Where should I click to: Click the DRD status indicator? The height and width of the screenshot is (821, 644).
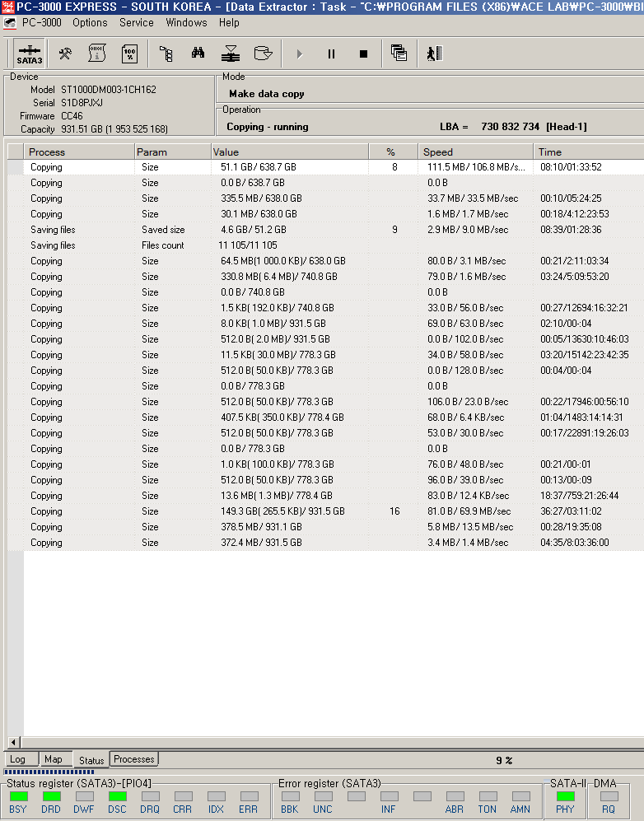pos(51,795)
